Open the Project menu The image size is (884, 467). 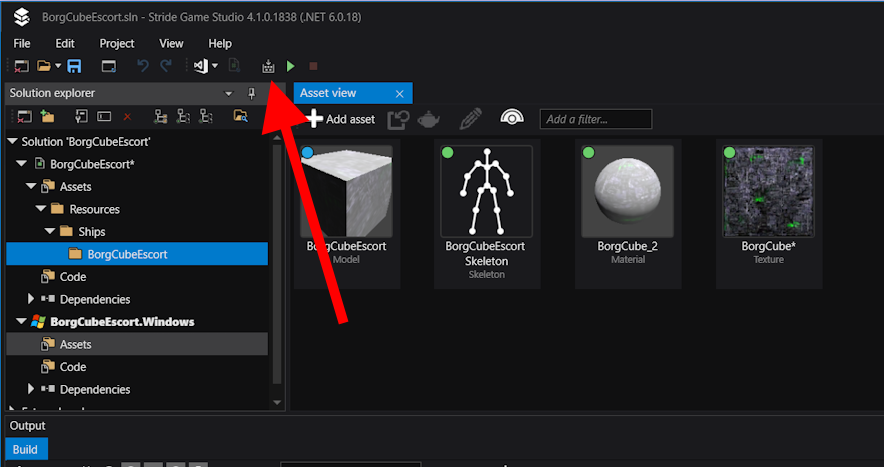[x=117, y=43]
